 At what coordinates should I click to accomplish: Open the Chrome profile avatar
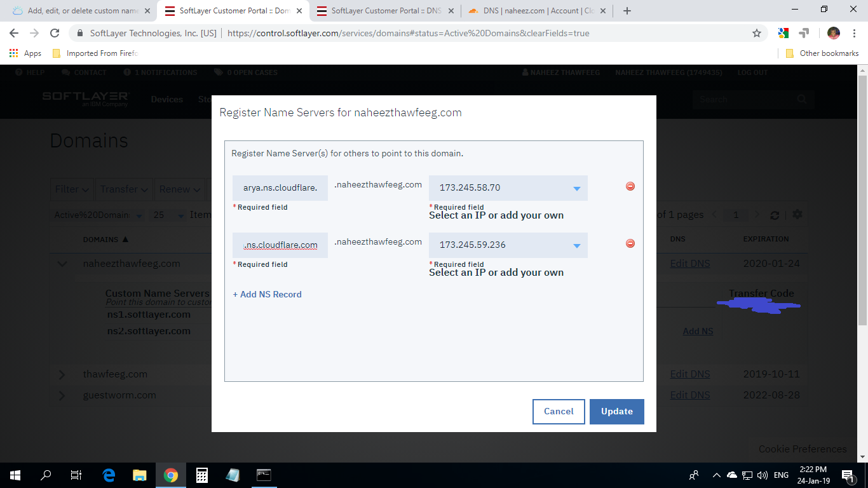point(834,33)
